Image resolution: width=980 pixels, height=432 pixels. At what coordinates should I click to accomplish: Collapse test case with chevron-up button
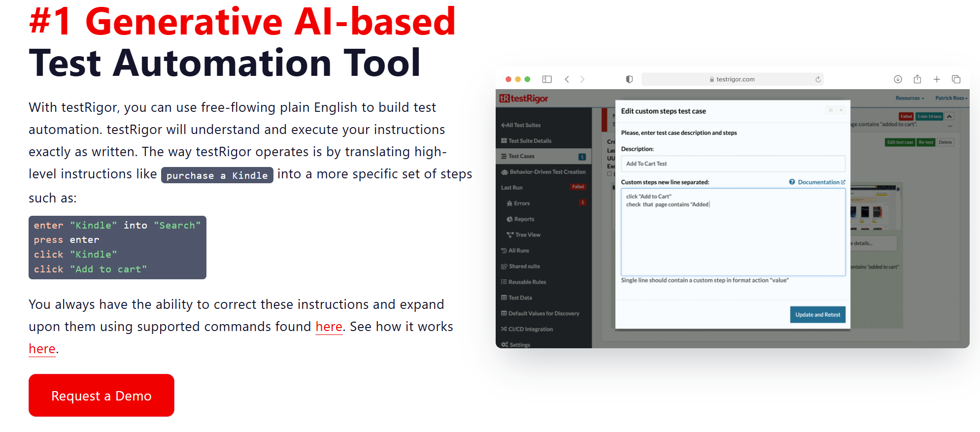[949, 117]
